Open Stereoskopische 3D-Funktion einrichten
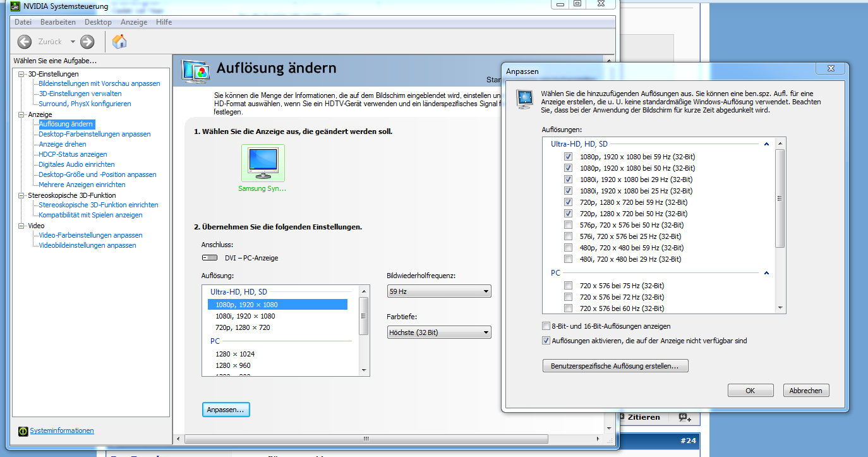 pyautogui.click(x=99, y=205)
